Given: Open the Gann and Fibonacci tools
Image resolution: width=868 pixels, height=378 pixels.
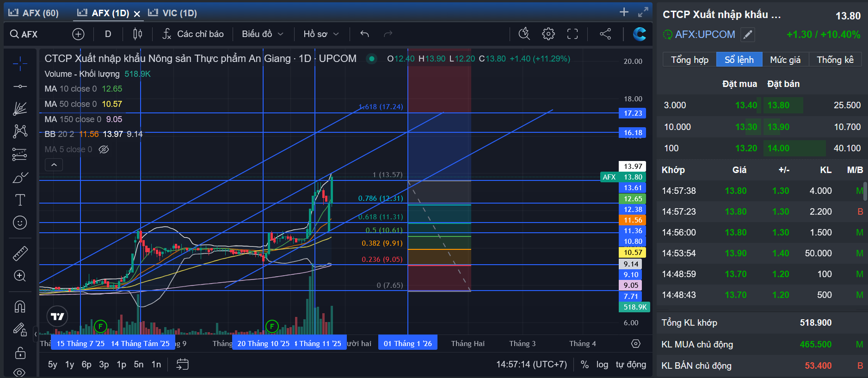Looking at the screenshot, I should pos(19,109).
